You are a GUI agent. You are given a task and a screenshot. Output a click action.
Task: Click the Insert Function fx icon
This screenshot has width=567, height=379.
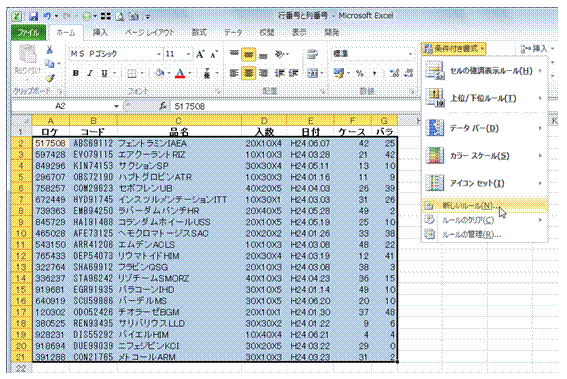[163, 106]
